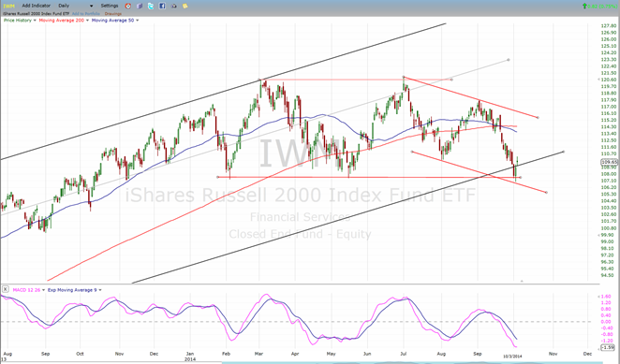The image size is (620, 364).
Task: Open the Daily timeframe dropdown
Action: 76,6
